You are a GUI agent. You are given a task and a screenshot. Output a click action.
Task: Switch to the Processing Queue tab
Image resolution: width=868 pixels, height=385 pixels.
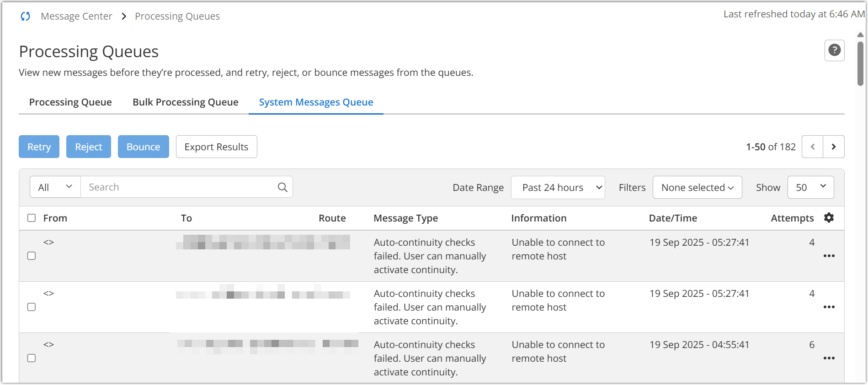pyautogui.click(x=70, y=102)
